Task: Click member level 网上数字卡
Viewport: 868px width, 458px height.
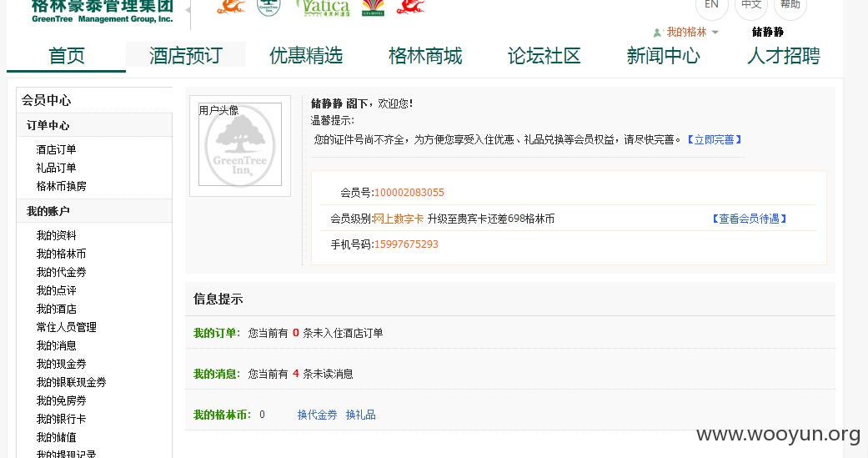Action: (x=399, y=219)
